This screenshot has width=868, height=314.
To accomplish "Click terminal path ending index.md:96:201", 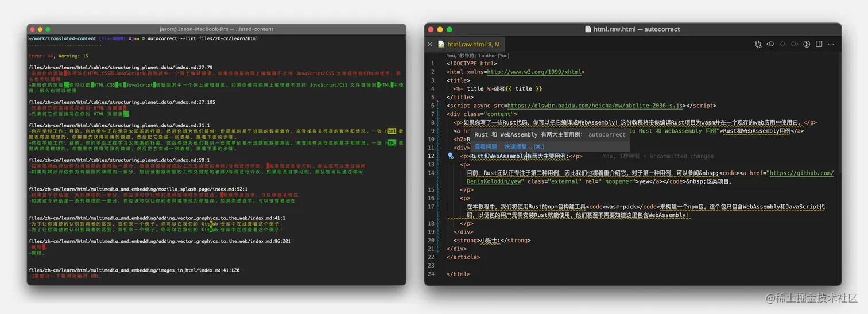I will point(160,241).
